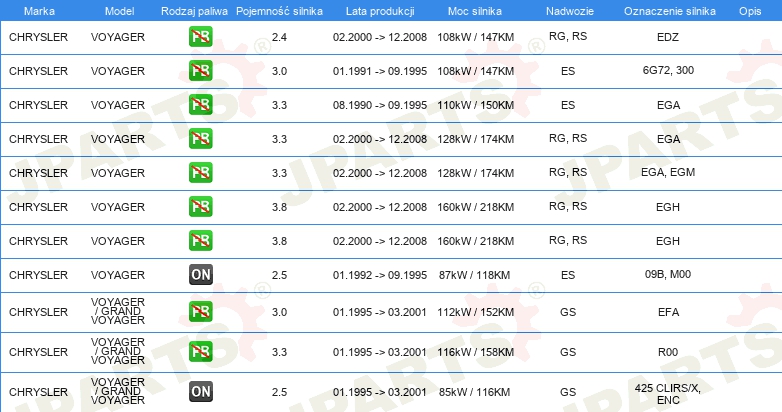Click the 87kW / 118KM power cell

474,275
